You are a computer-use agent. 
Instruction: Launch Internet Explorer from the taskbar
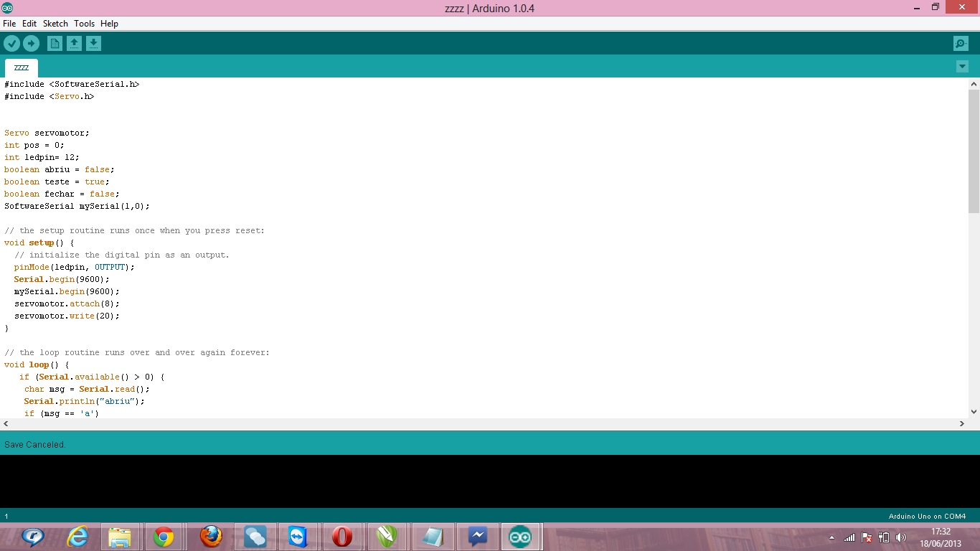coord(77,537)
